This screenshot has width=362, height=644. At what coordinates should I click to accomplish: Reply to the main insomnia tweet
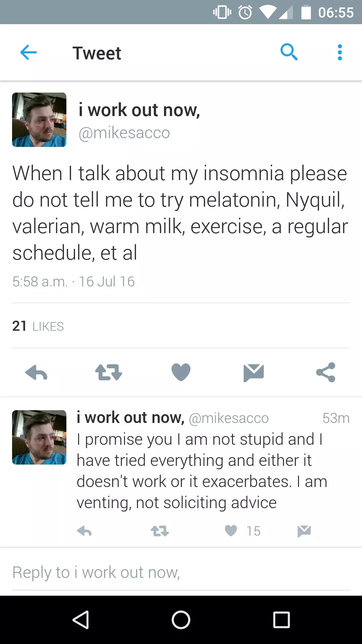[x=36, y=373]
